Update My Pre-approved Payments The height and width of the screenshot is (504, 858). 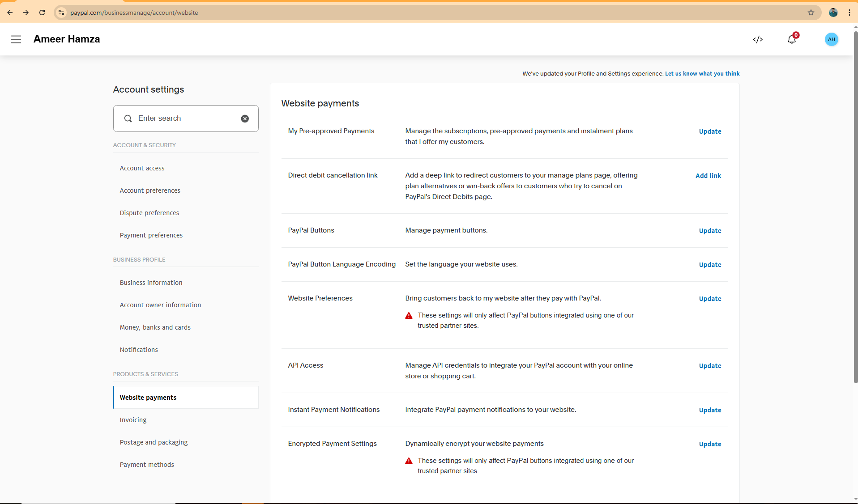[x=710, y=131]
